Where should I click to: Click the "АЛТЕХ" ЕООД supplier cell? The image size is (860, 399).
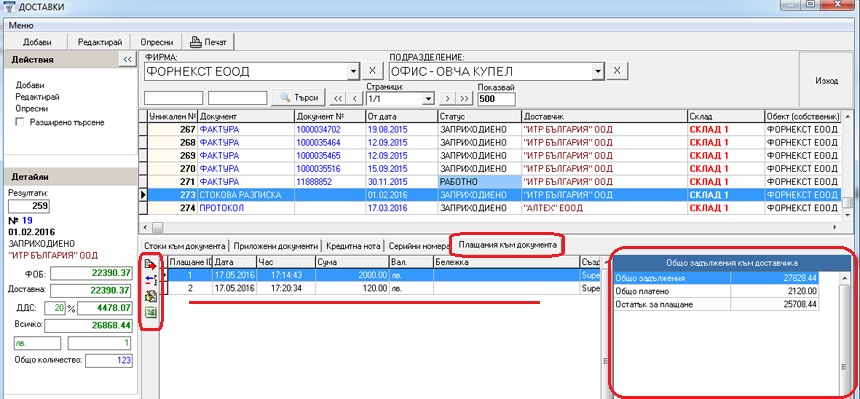[x=604, y=208]
